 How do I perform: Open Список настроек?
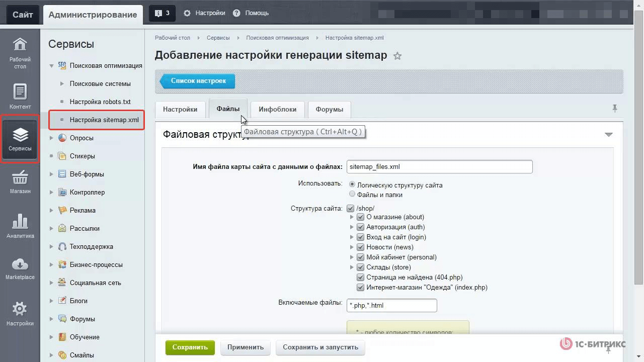tap(198, 80)
